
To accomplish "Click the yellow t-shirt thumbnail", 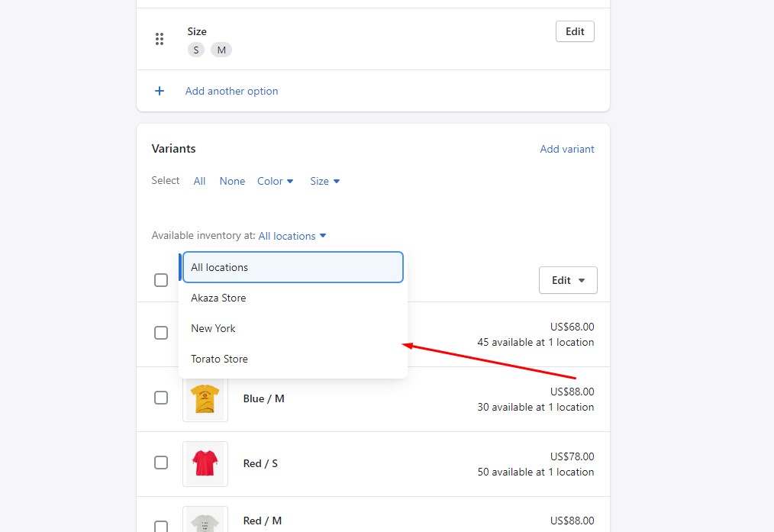I will [205, 398].
